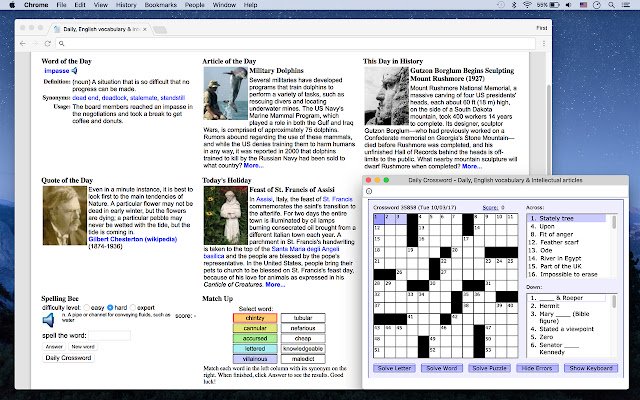
Task: Open the View menu
Action: pyautogui.click(x=100, y=5)
